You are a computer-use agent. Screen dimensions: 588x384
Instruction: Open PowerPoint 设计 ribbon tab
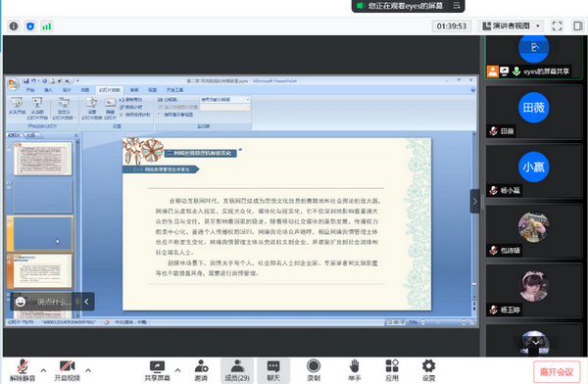click(67, 90)
